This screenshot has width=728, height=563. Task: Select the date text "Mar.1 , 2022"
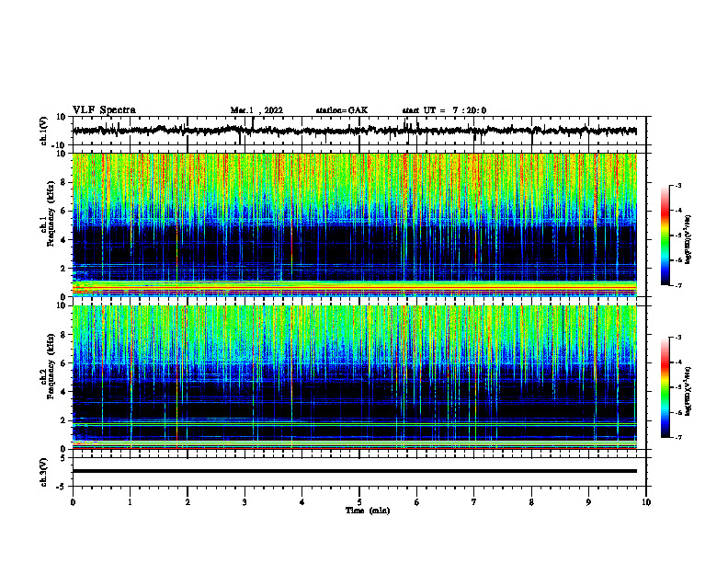click(x=256, y=110)
